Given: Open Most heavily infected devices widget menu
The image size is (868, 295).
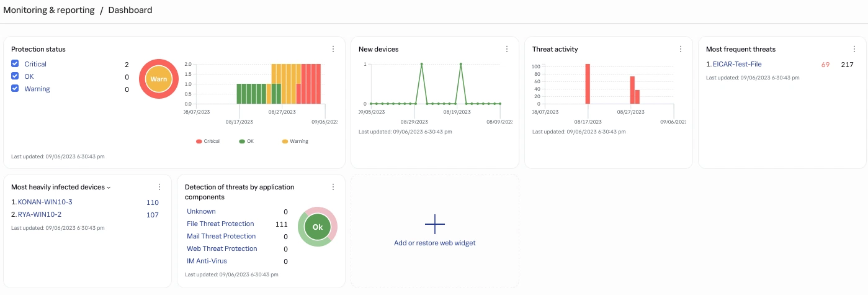Looking at the screenshot, I should [x=159, y=187].
